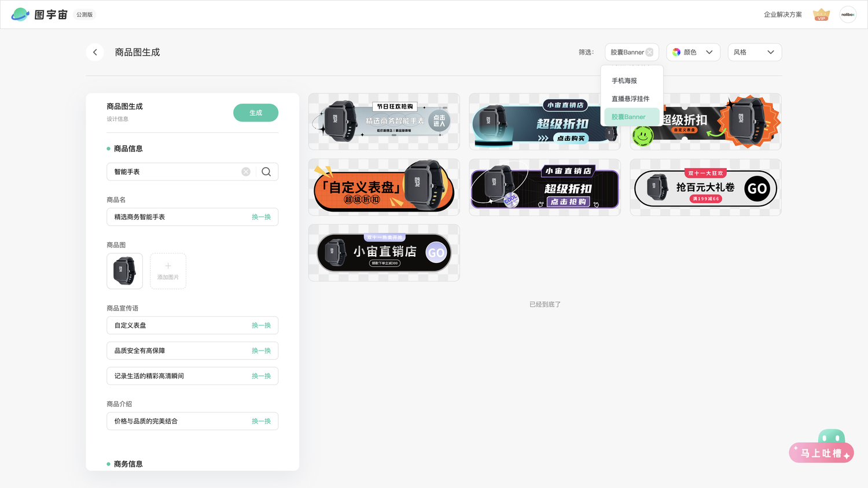The height and width of the screenshot is (488, 868).
Task: Open the 胶囊Banner filter dropdown
Action: 631,52
